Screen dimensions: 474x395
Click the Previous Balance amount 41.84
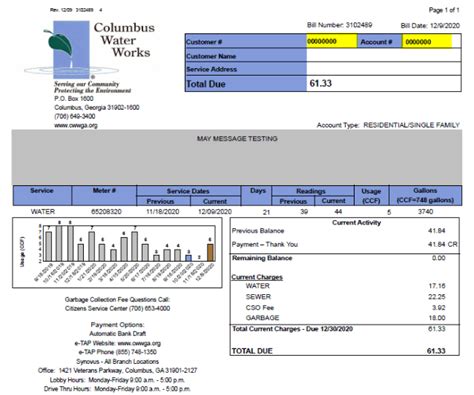point(437,231)
